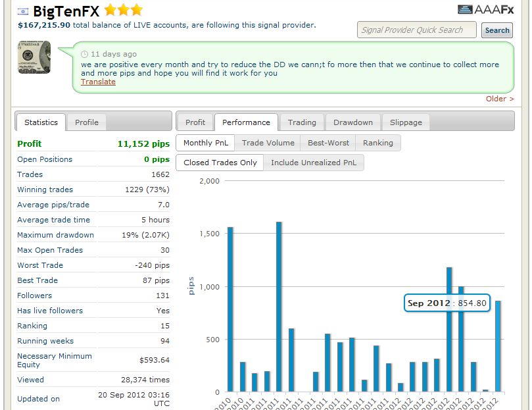Click the Necessary Minimum Equity value $593.64
The width and height of the screenshot is (532, 410).
pyautogui.click(x=155, y=360)
